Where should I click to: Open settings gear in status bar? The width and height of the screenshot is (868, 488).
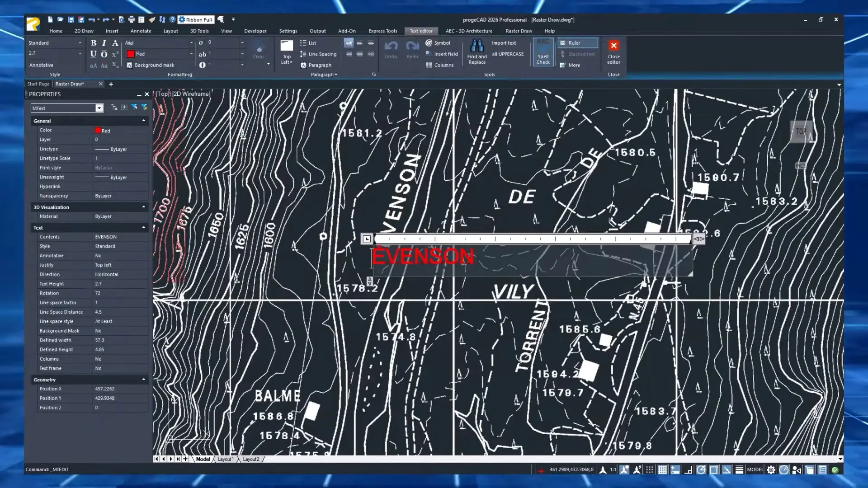click(771, 470)
